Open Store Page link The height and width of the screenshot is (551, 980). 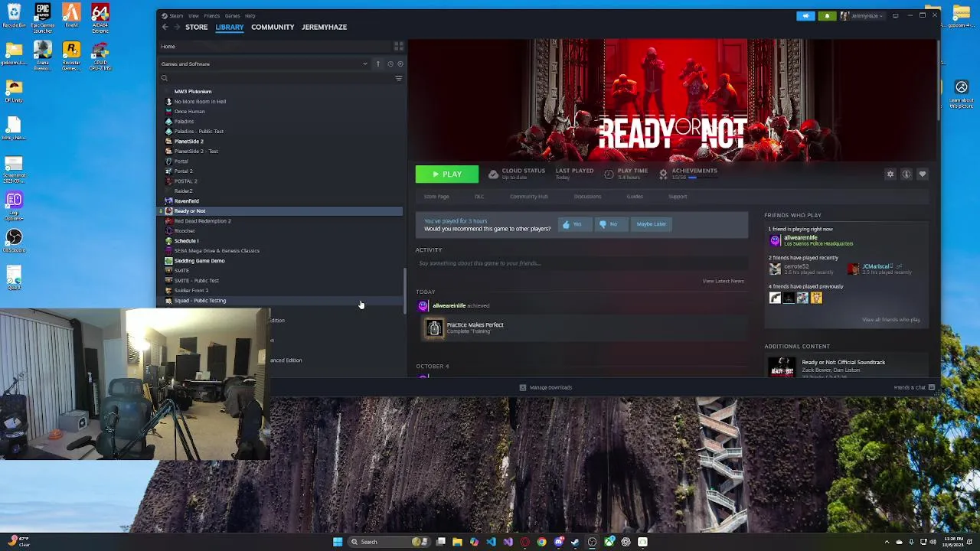pos(436,197)
